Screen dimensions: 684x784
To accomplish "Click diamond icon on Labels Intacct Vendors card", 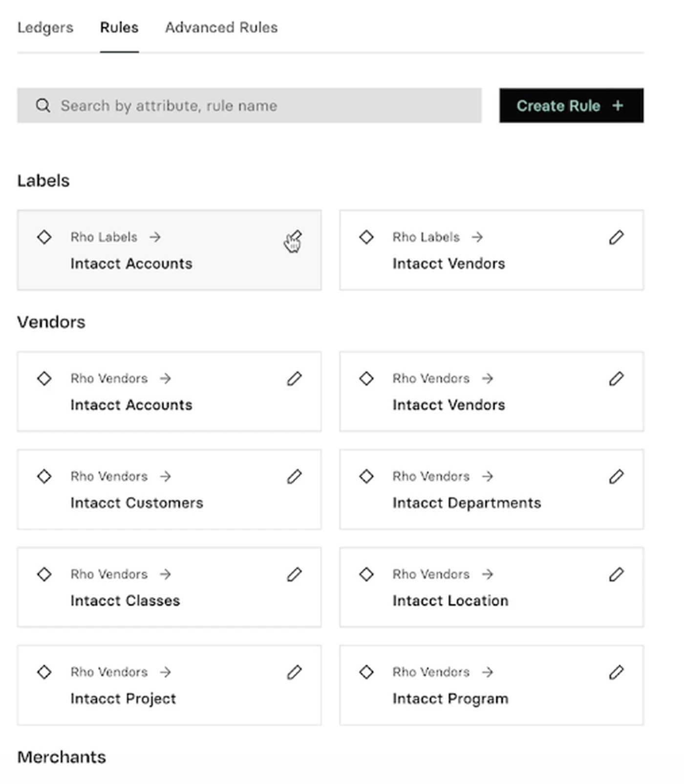I will pos(366,237).
